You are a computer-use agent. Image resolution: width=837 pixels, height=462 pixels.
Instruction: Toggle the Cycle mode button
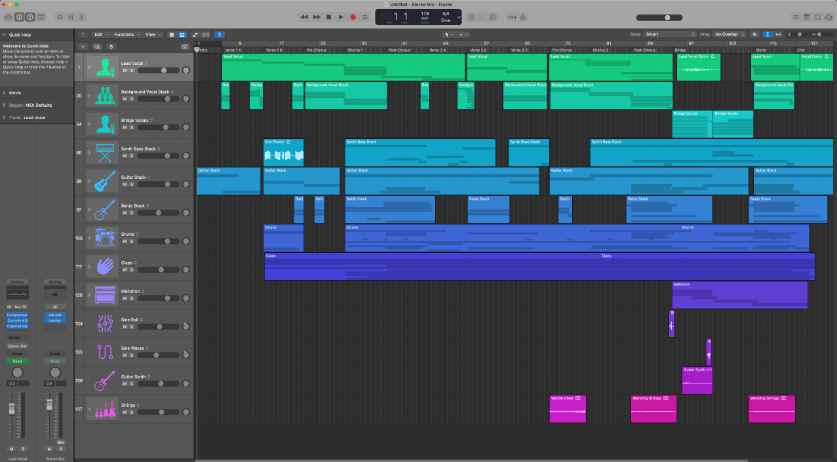coord(365,17)
